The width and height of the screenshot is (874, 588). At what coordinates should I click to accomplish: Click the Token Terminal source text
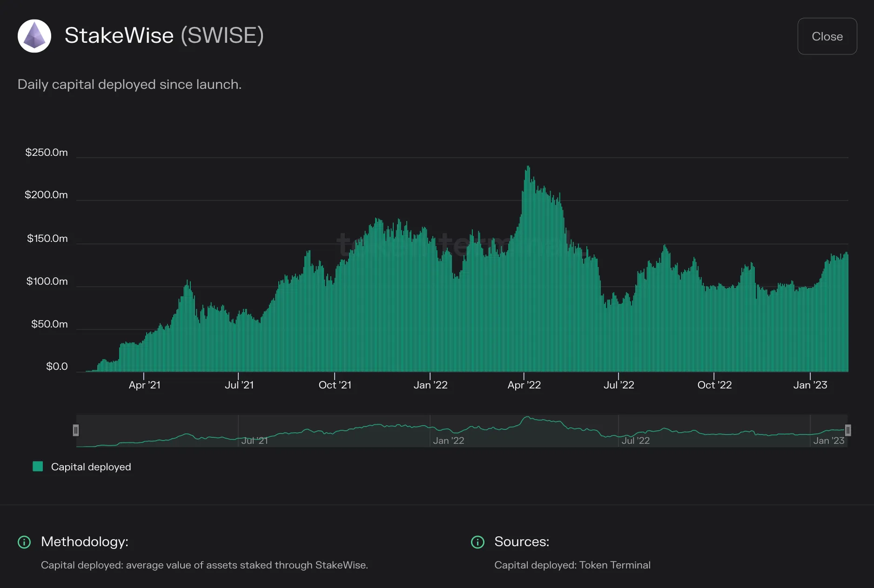(615, 565)
